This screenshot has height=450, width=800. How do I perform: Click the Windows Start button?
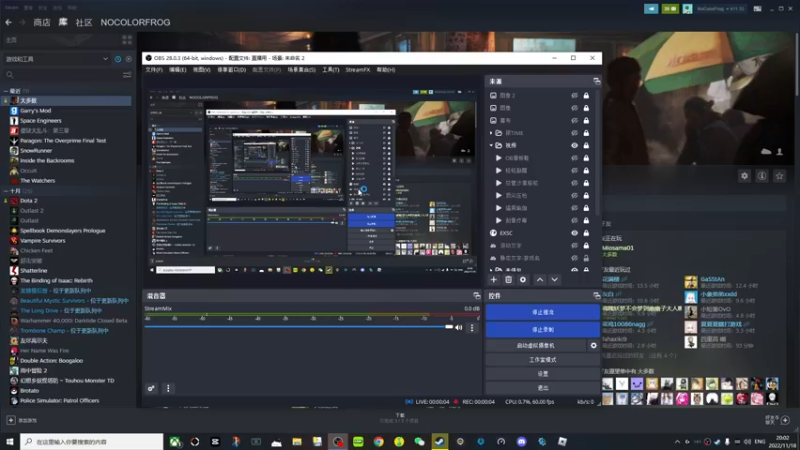(10, 442)
